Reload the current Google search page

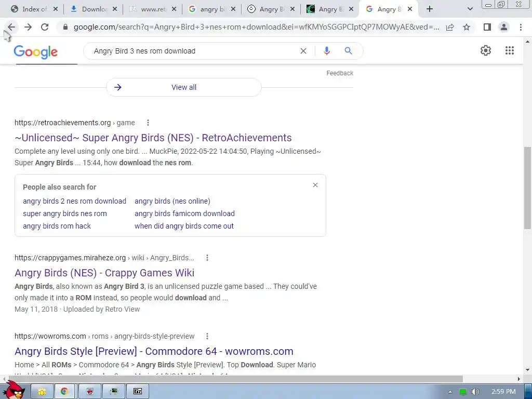pos(45,27)
